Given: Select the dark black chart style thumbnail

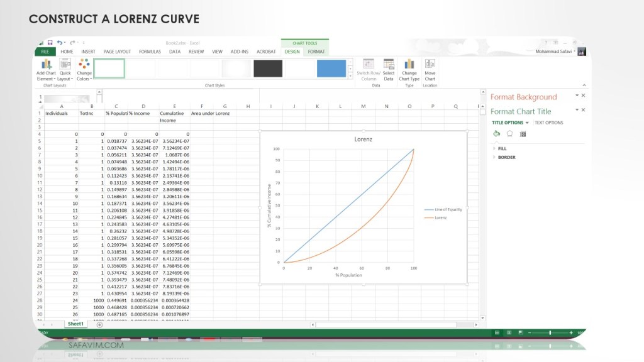Looking at the screenshot, I should [x=268, y=69].
